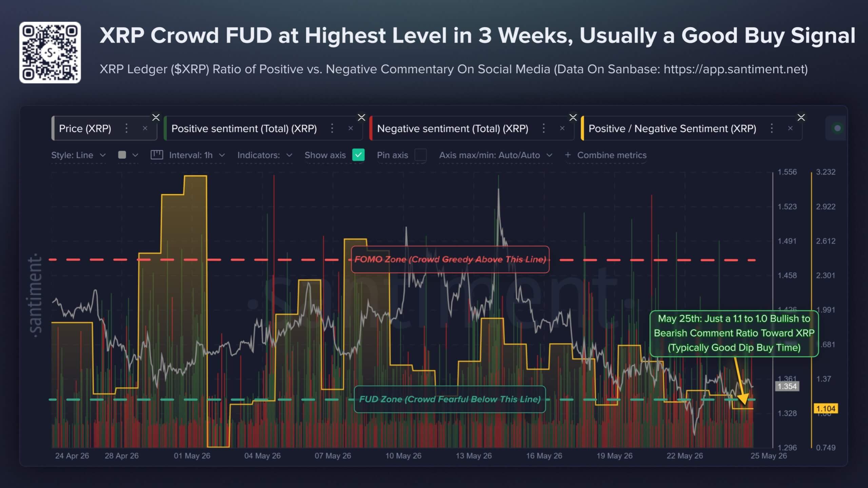868x488 pixels.
Task: Open the Interval: 1h dropdown
Action: click(x=197, y=155)
